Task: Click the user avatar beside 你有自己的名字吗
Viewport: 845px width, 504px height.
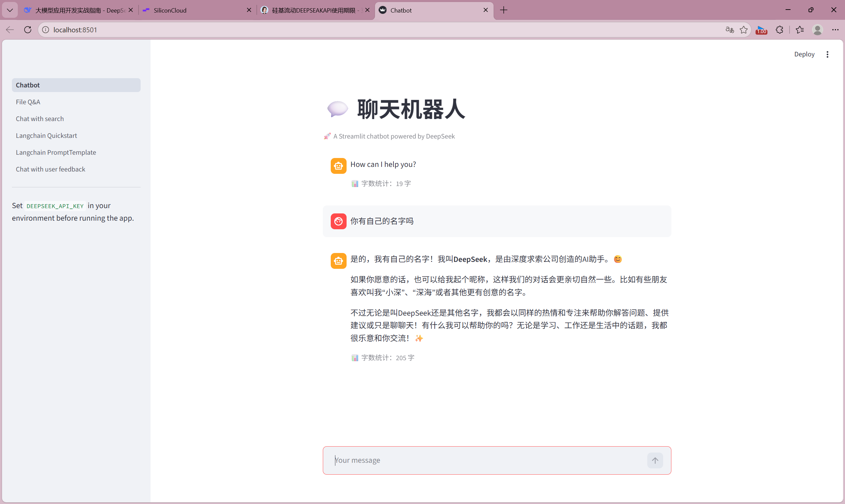Action: coord(338,221)
